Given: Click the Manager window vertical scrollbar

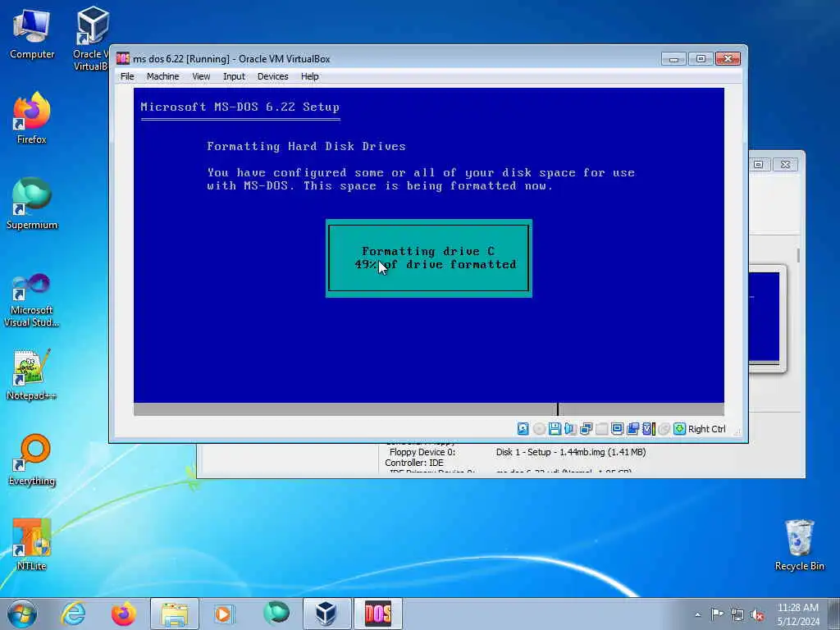Looking at the screenshot, I should (798, 256).
